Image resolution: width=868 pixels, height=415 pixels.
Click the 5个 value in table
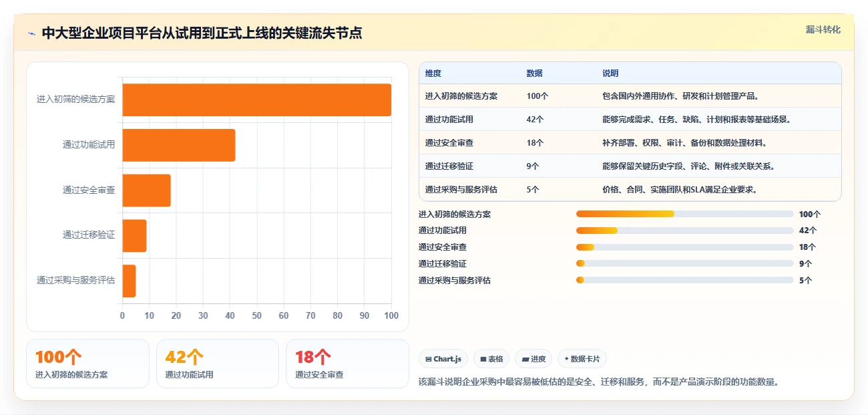pos(533,190)
